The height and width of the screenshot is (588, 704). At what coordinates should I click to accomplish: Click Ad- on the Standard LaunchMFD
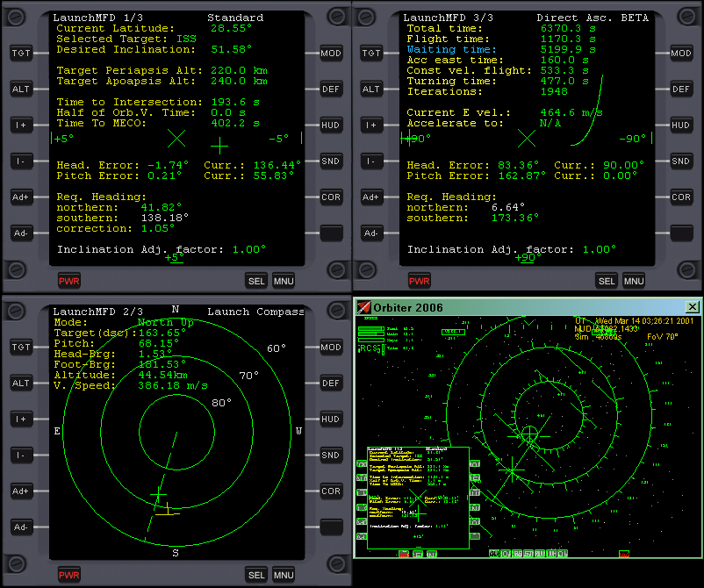[x=21, y=233]
